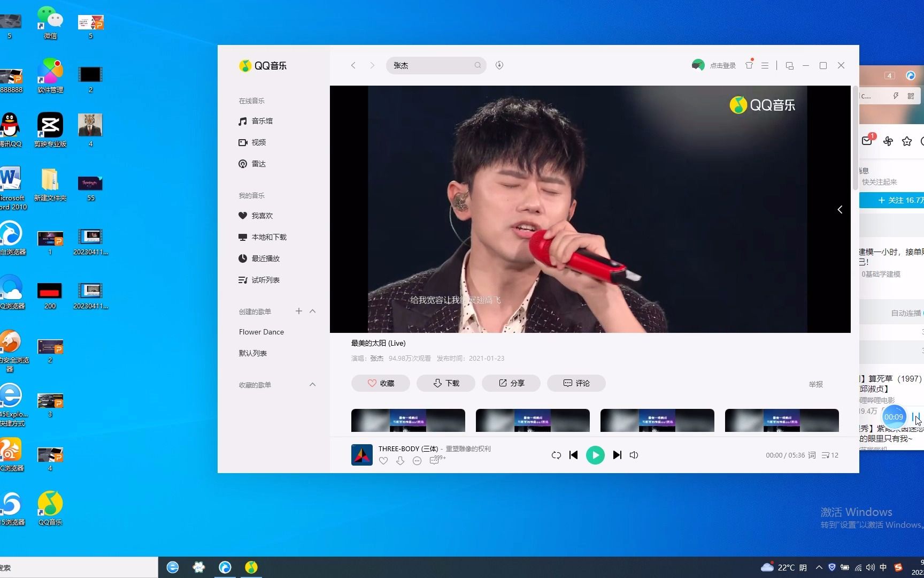
Task: Open the volume control speaker icon
Action: 634,455
